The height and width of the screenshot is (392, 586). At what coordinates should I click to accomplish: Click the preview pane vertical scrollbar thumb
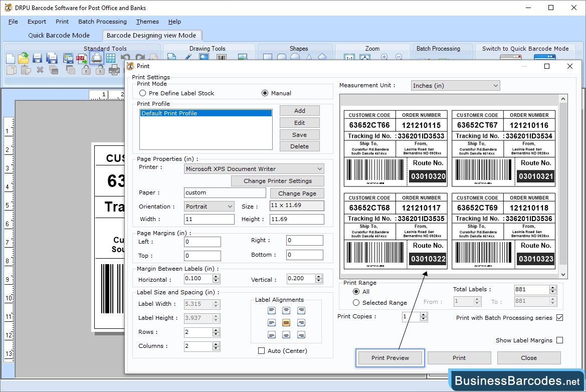tap(563, 185)
